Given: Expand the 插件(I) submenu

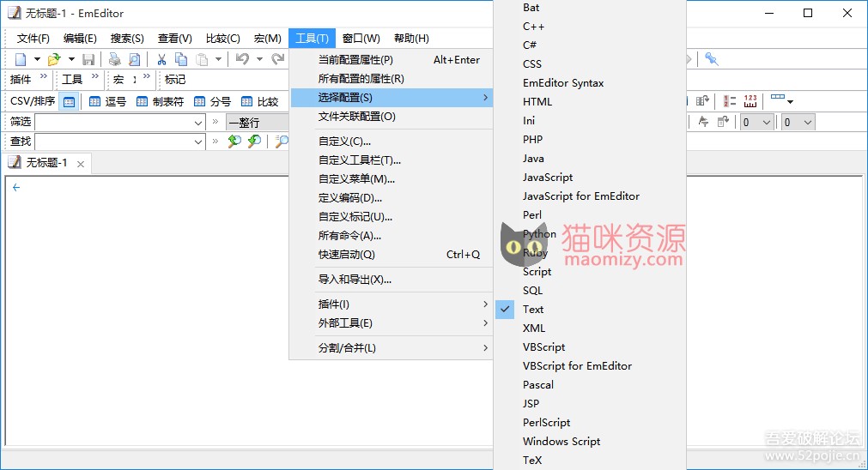Looking at the screenshot, I should click(392, 304).
